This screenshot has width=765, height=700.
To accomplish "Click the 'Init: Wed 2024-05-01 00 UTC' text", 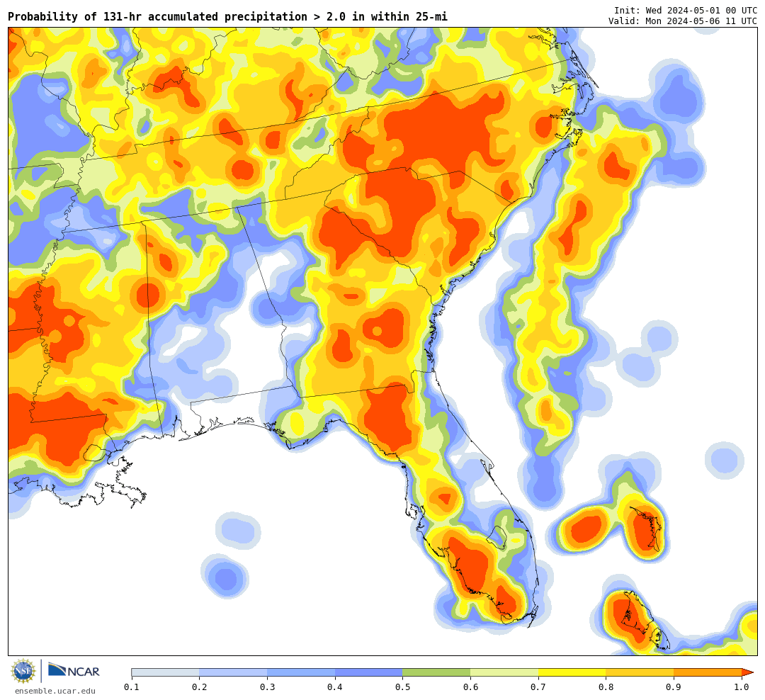I will click(x=686, y=10).
